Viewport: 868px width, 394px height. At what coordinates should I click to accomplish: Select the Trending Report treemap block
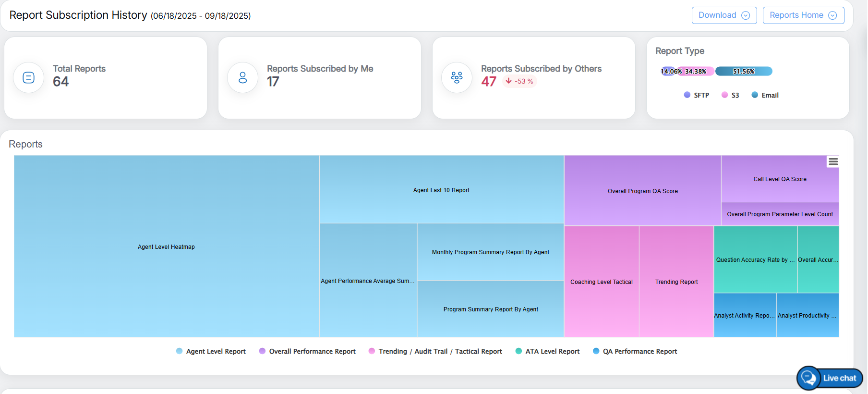[x=676, y=282]
